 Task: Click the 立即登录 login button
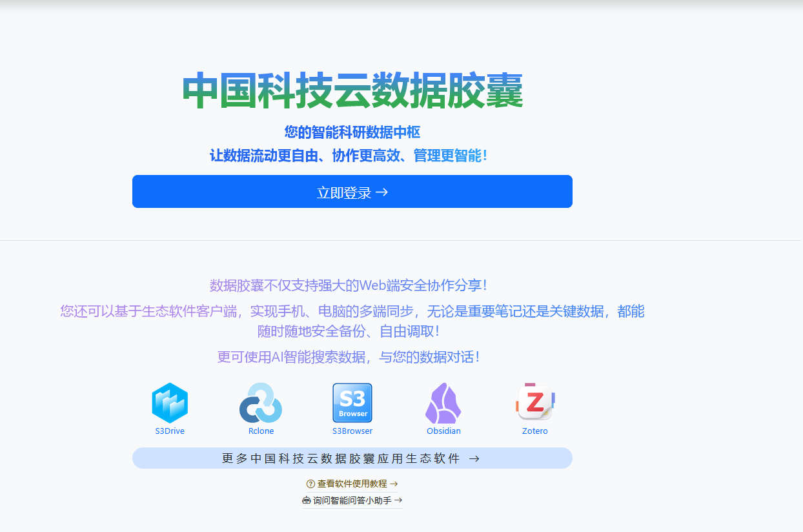[x=352, y=192]
